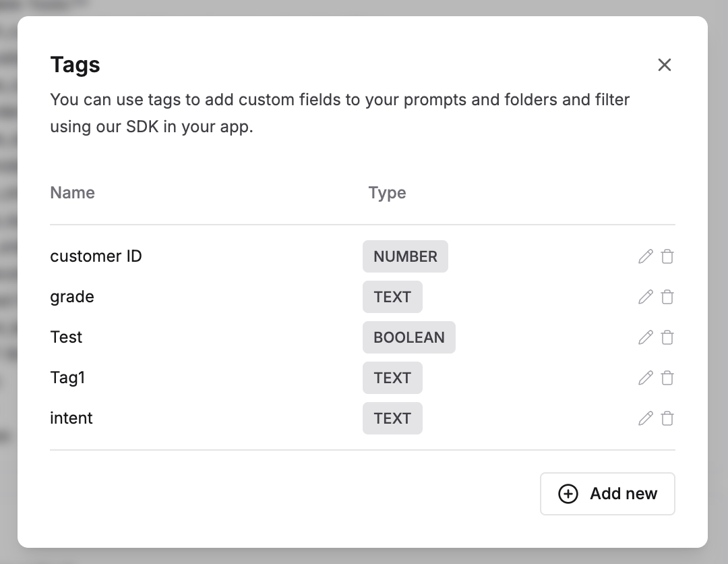This screenshot has width=728, height=564.
Task: Click the Type column header
Action: (x=387, y=193)
